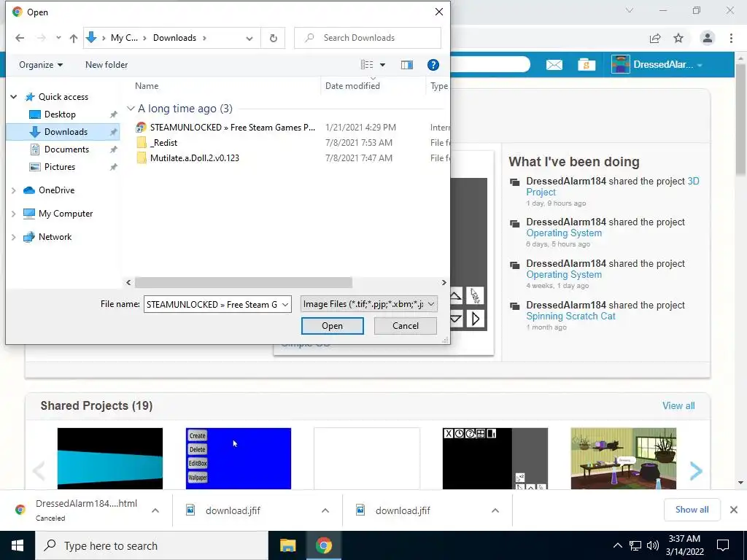Bookmark this page with the star
The height and width of the screenshot is (560, 747).
coord(678,38)
